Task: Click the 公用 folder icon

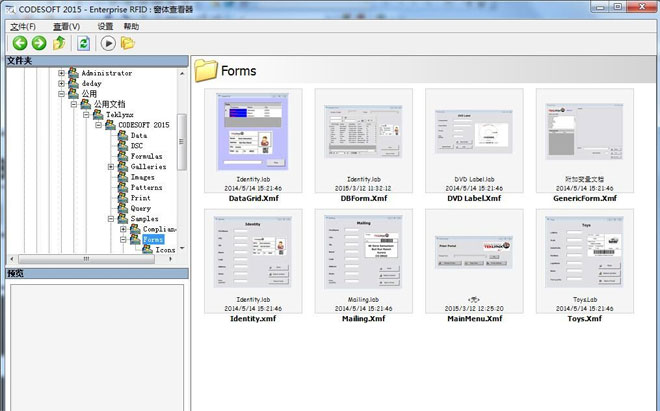Action: (73, 93)
